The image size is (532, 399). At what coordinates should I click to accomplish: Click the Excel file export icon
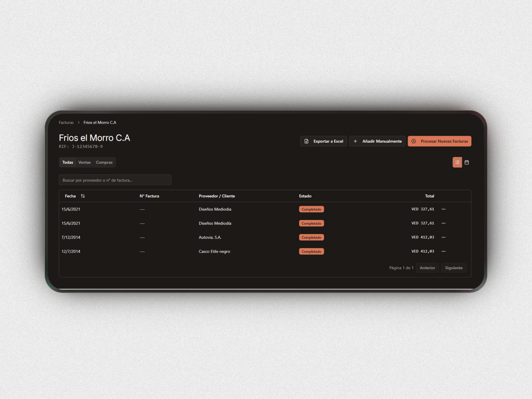pyautogui.click(x=306, y=141)
